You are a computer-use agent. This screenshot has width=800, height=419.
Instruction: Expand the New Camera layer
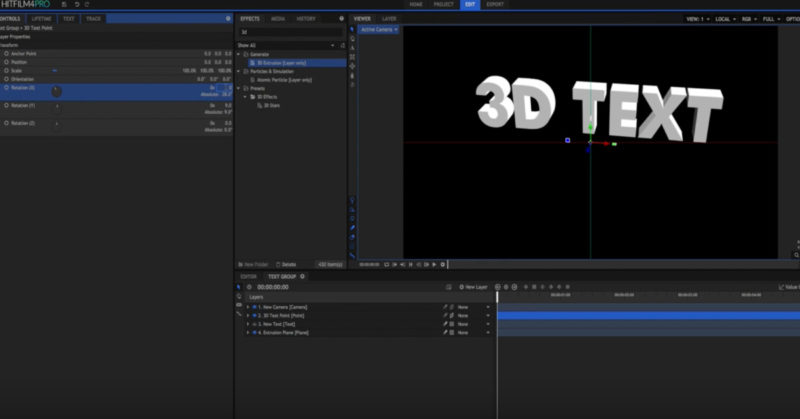point(248,306)
